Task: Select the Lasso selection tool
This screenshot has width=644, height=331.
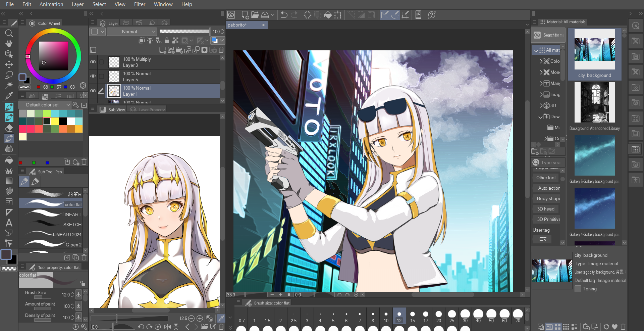Action: click(x=9, y=75)
